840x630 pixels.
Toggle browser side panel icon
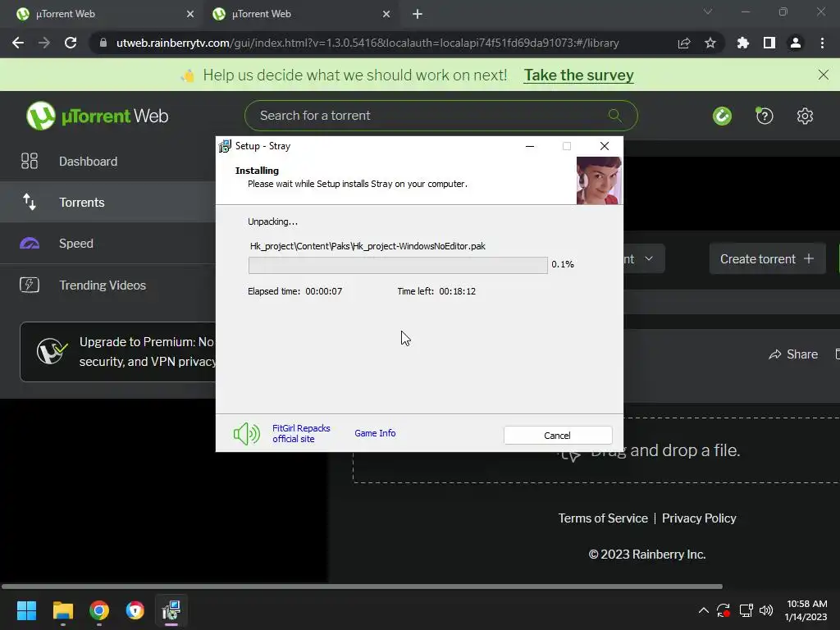coord(769,43)
